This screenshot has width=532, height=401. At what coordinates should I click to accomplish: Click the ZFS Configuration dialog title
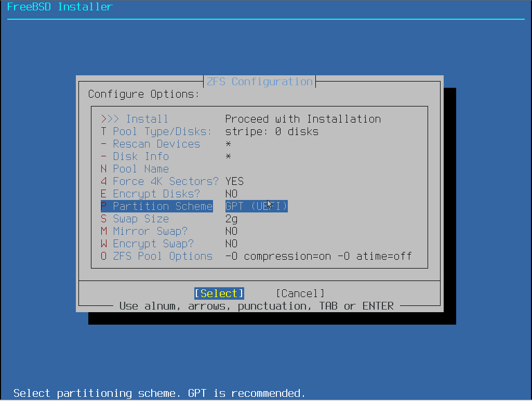coord(260,82)
